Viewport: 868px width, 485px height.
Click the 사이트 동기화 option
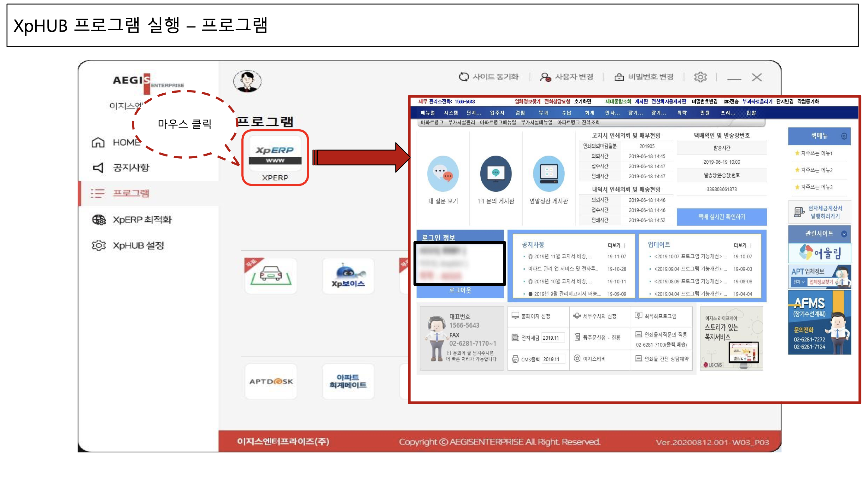pyautogui.click(x=489, y=77)
